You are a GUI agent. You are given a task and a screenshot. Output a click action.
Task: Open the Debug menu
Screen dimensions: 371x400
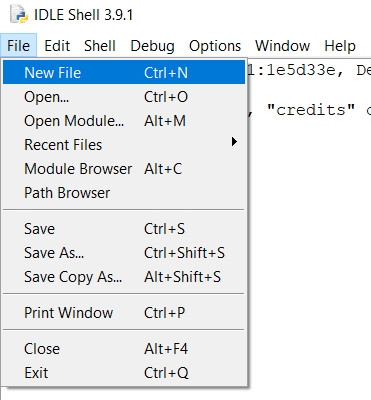point(152,46)
